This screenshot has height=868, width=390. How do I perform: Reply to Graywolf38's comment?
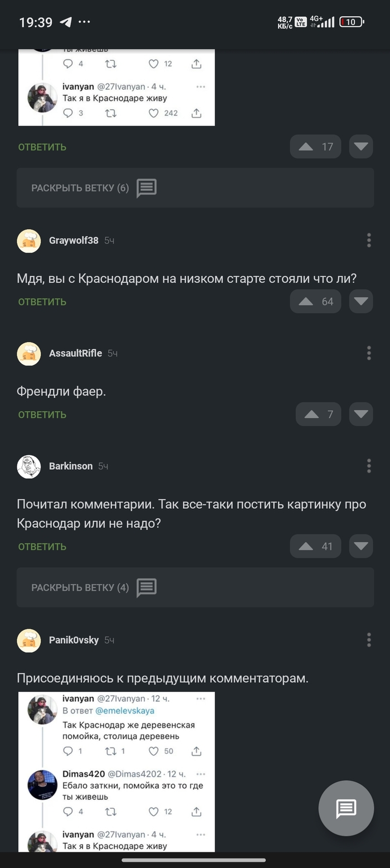click(x=42, y=302)
